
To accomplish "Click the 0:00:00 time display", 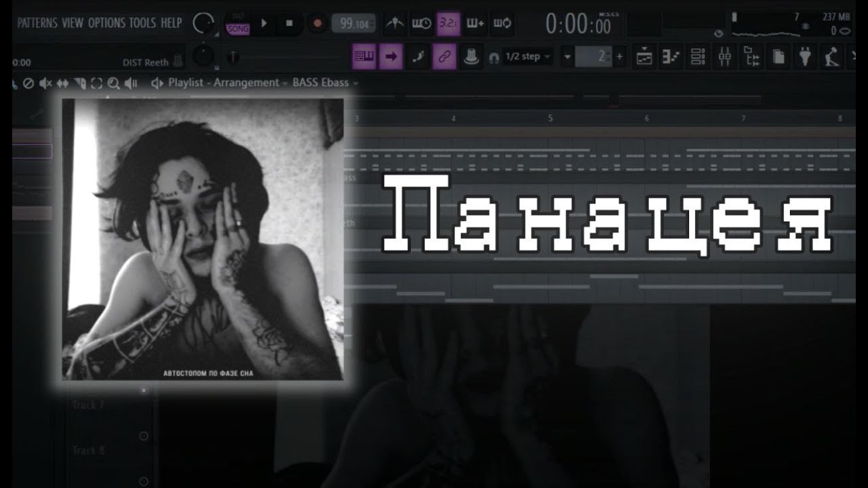I will click(578, 24).
